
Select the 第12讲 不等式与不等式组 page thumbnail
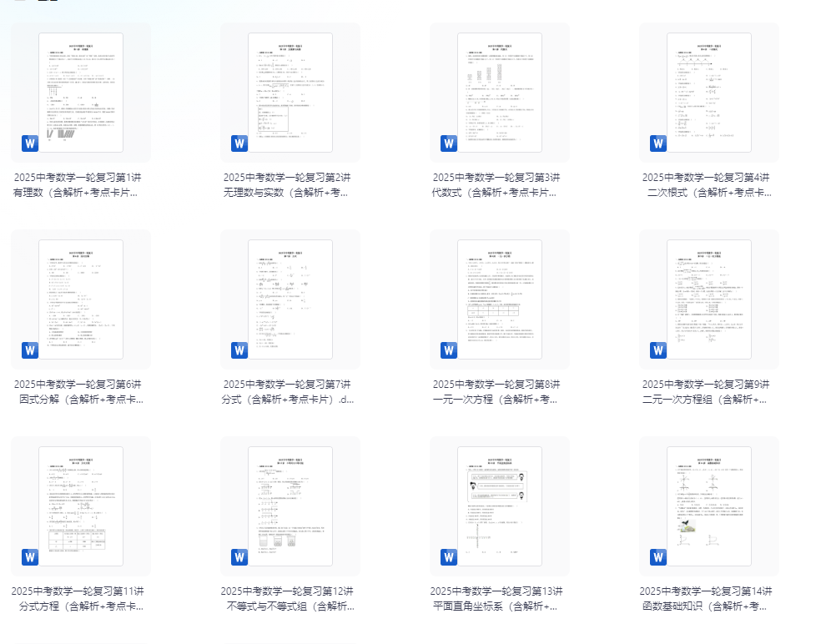(290, 506)
